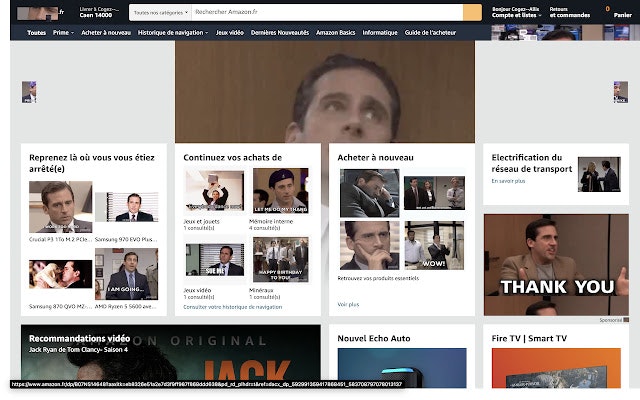640x400 pixels.
Task: Open the delivery location Caen 14000
Action: point(99,12)
